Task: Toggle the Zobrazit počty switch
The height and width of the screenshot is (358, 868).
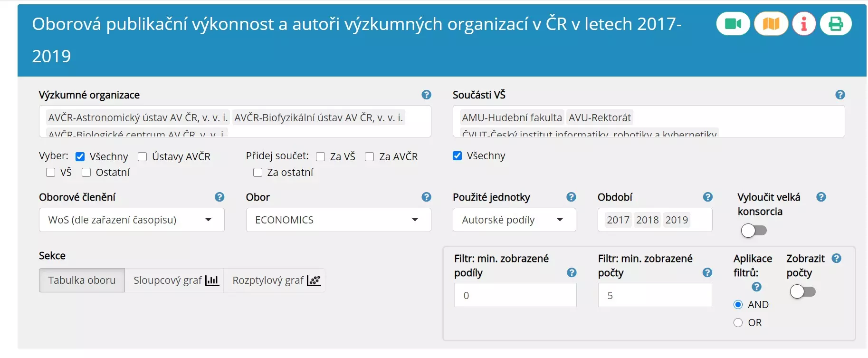Action: point(803,291)
